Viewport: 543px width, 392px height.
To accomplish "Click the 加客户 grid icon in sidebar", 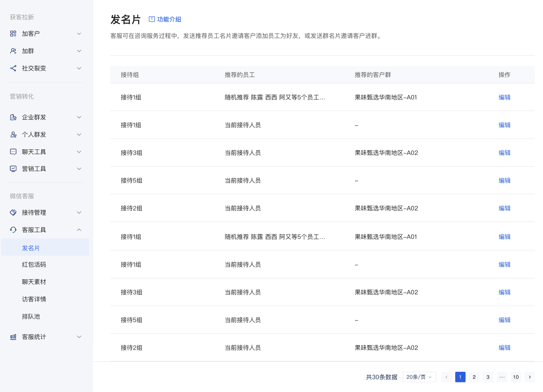I will (13, 34).
